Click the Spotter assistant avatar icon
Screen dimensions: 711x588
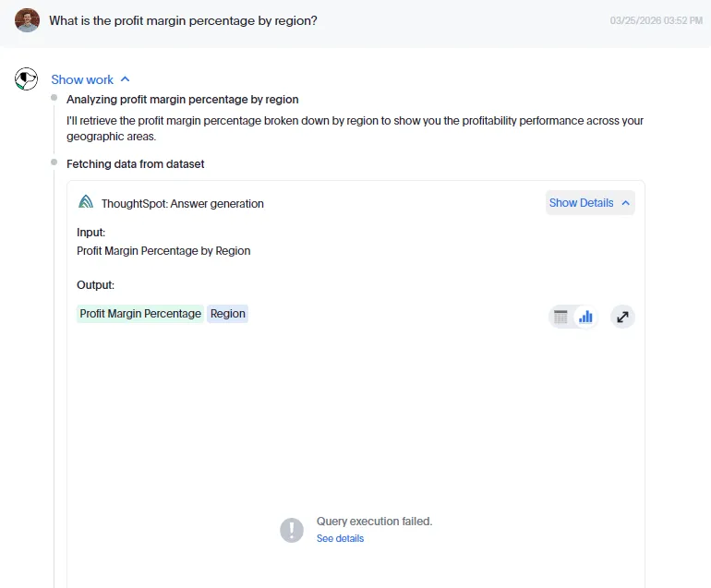click(26, 79)
